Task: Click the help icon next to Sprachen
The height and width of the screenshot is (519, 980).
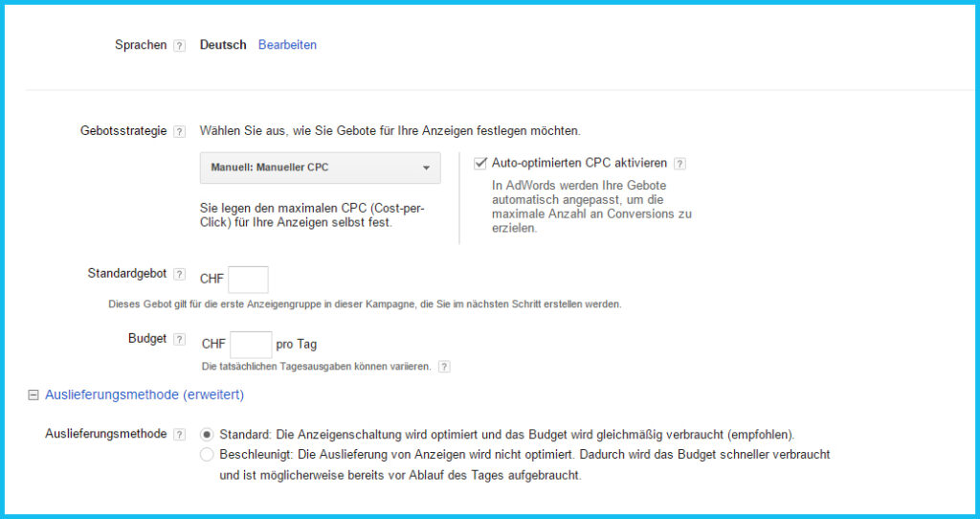Action: click(x=179, y=46)
